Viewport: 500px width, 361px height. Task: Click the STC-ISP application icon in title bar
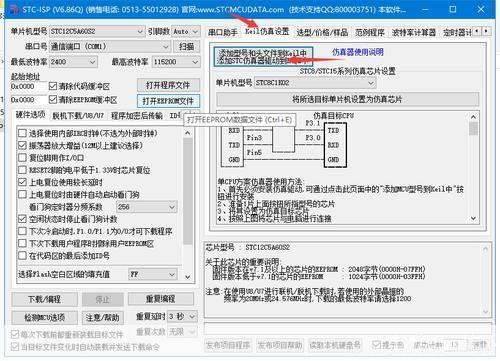(14, 9)
